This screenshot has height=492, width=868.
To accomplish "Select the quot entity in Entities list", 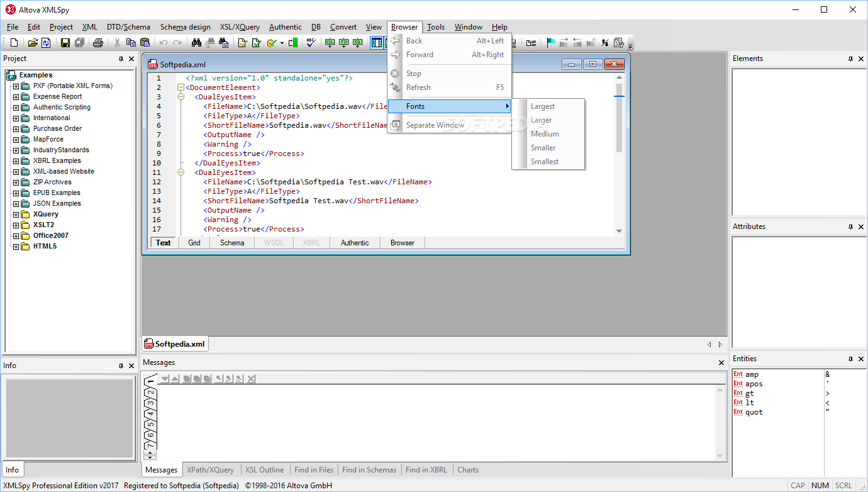I will point(754,412).
